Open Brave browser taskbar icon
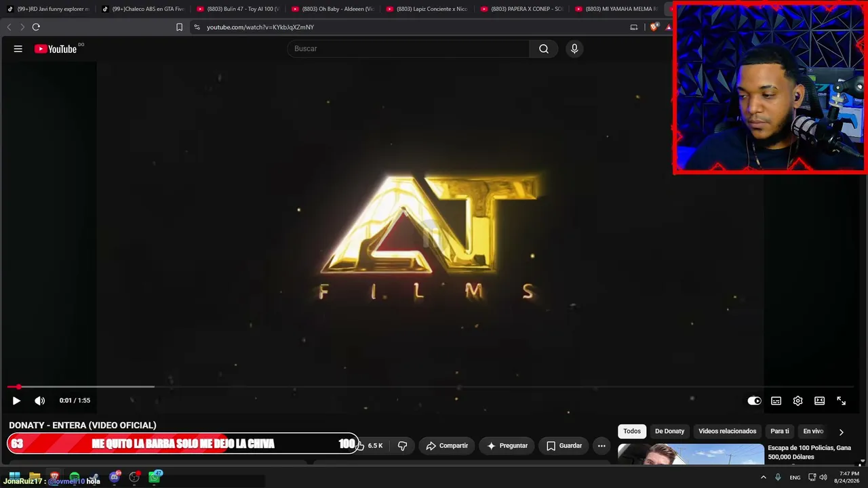Viewport: 868px width, 488px height. click(x=54, y=476)
